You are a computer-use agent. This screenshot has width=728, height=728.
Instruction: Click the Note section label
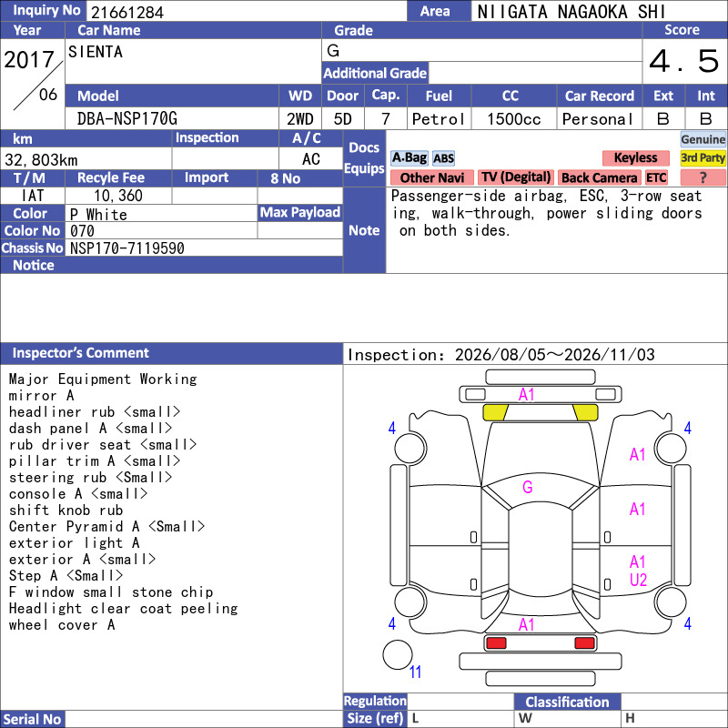[x=364, y=230]
